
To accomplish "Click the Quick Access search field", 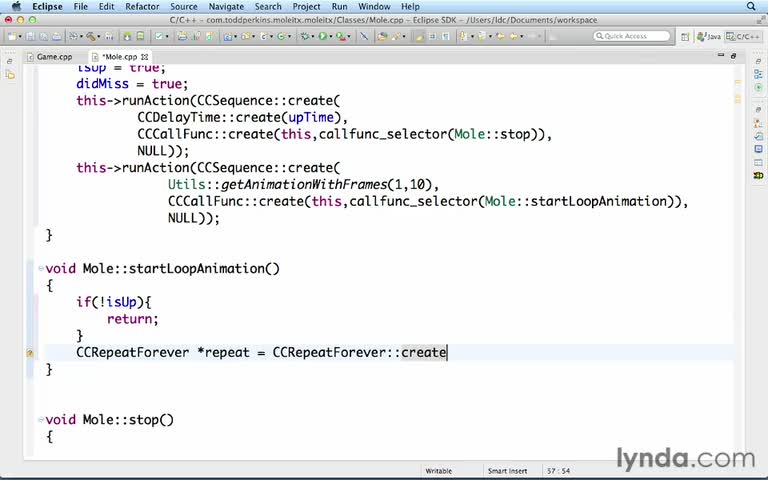I will pos(631,36).
